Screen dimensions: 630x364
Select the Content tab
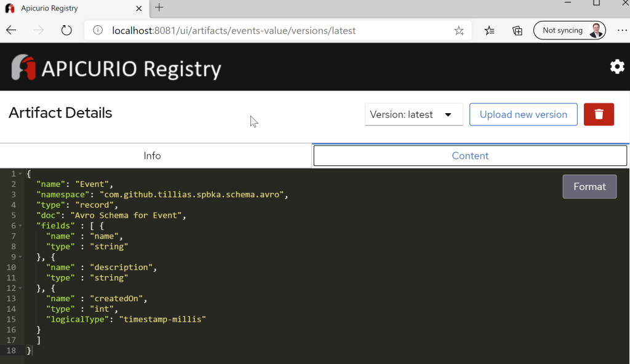click(x=469, y=156)
